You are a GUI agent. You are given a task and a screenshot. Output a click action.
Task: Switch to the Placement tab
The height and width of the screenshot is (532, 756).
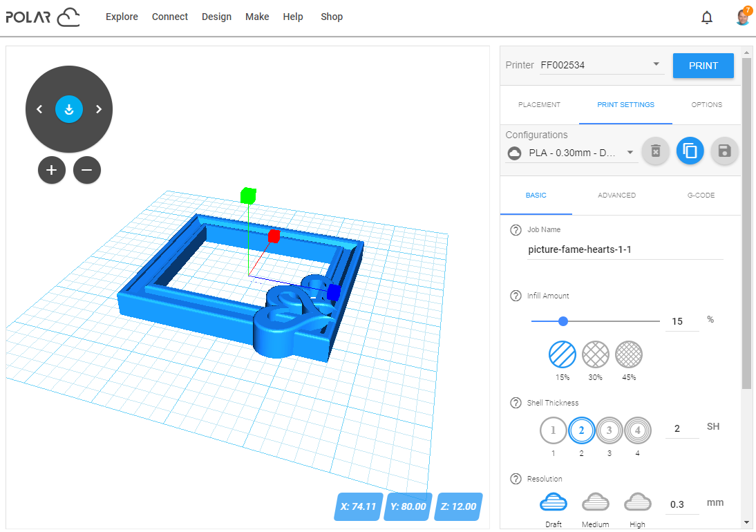[x=539, y=105]
